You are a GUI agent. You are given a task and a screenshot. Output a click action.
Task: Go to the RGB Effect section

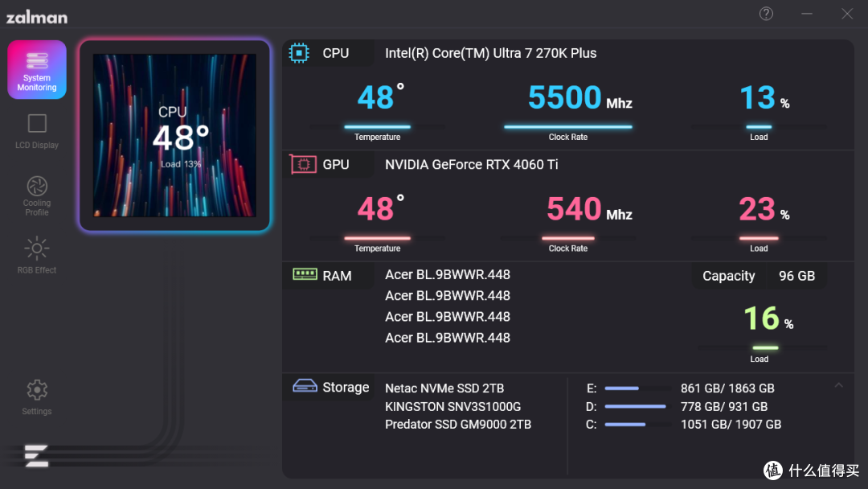[x=37, y=255]
